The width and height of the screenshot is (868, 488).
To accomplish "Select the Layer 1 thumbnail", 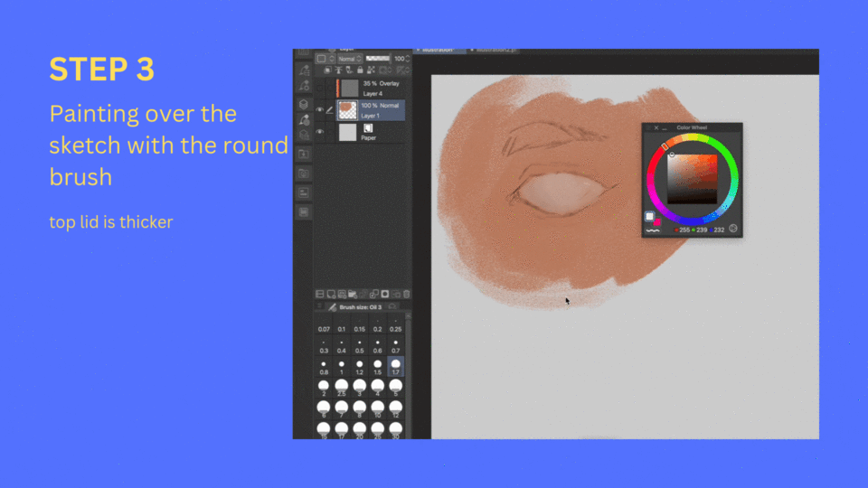I will (347, 110).
